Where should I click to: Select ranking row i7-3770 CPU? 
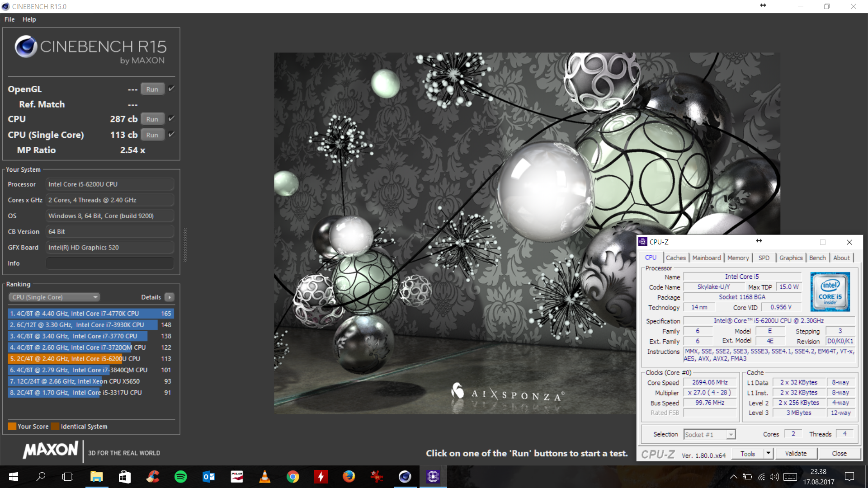point(91,336)
